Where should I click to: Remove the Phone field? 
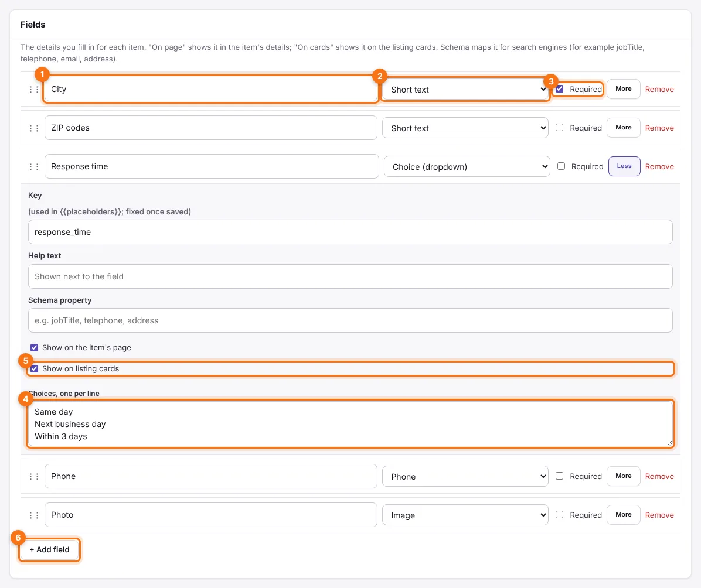click(x=659, y=476)
